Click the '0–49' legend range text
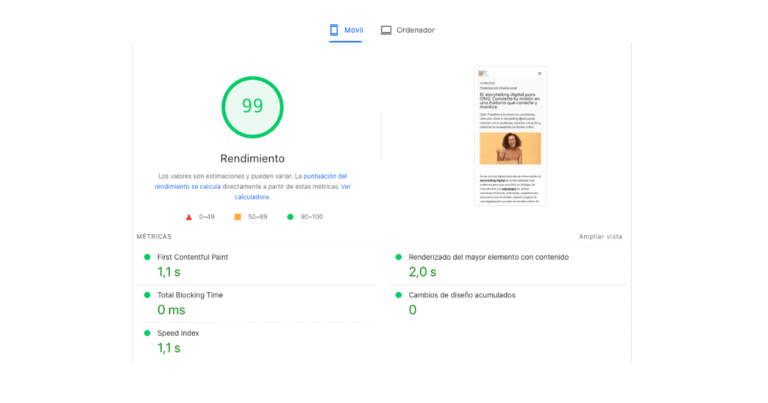Image resolution: width=768 pixels, height=403 pixels. point(207,217)
